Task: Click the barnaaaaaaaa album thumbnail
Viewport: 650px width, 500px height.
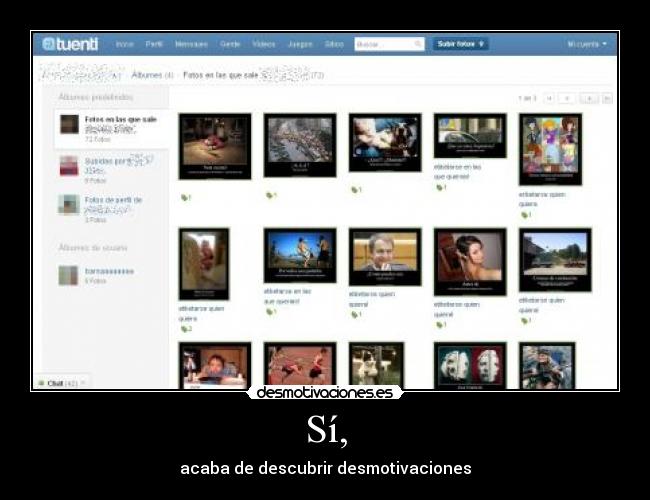Action: (x=68, y=276)
